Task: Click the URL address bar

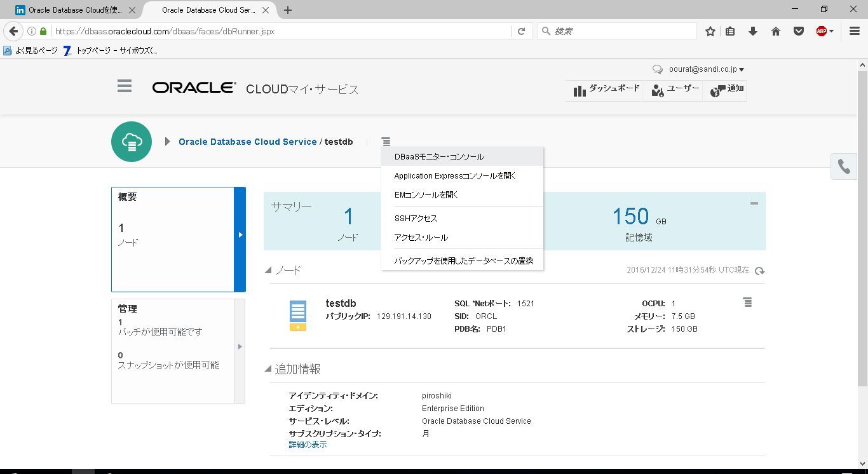Action: [280, 31]
